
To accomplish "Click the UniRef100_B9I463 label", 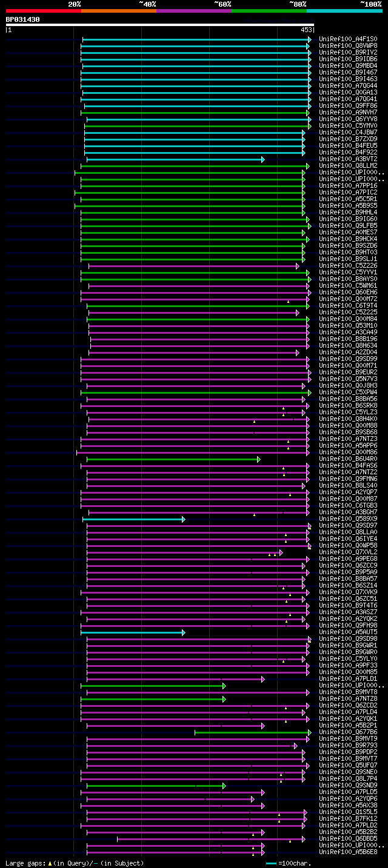I will click(x=348, y=79).
